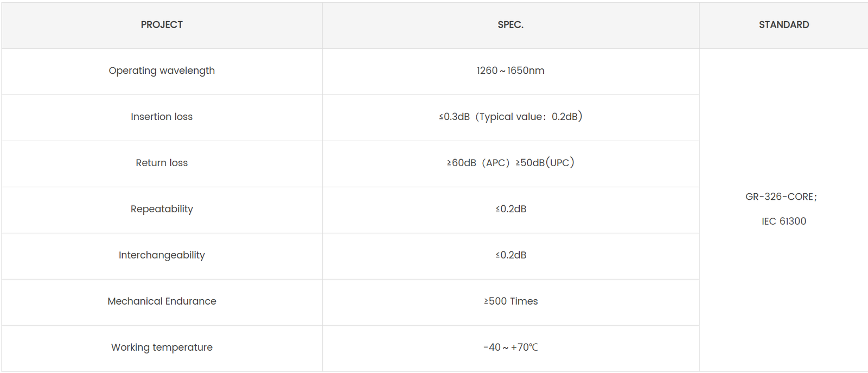Click the STANDARD column header
Viewport: 868px width, 373px height.
[x=783, y=25]
